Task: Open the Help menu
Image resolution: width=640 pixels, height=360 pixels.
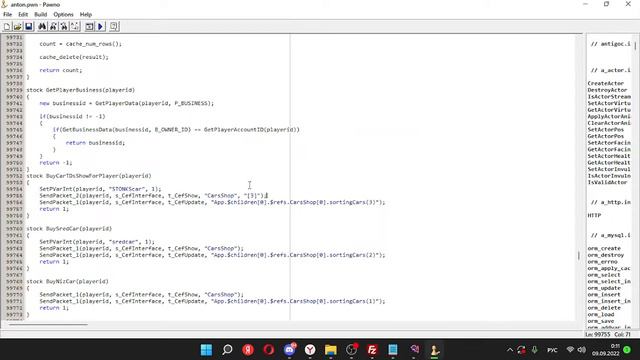Action: pos(86,14)
